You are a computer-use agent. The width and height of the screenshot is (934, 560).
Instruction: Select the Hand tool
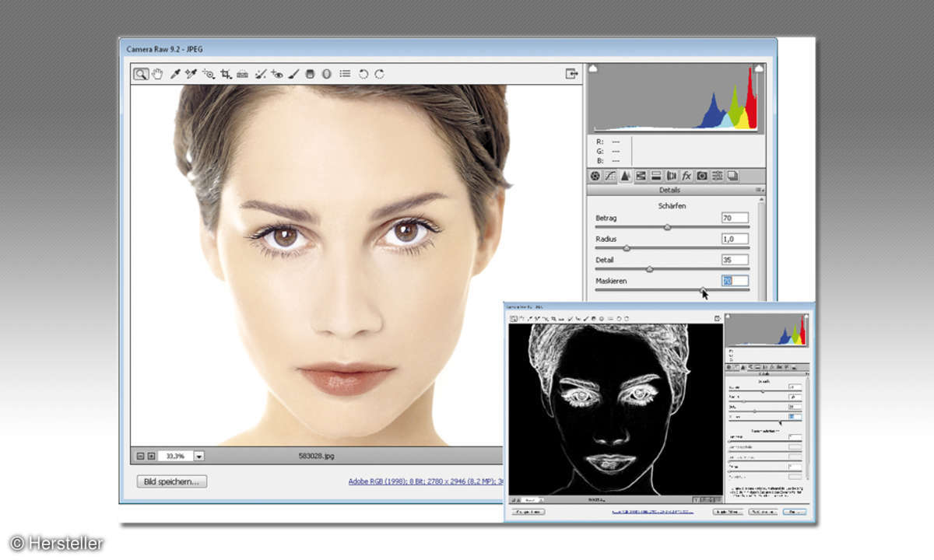pyautogui.click(x=157, y=74)
